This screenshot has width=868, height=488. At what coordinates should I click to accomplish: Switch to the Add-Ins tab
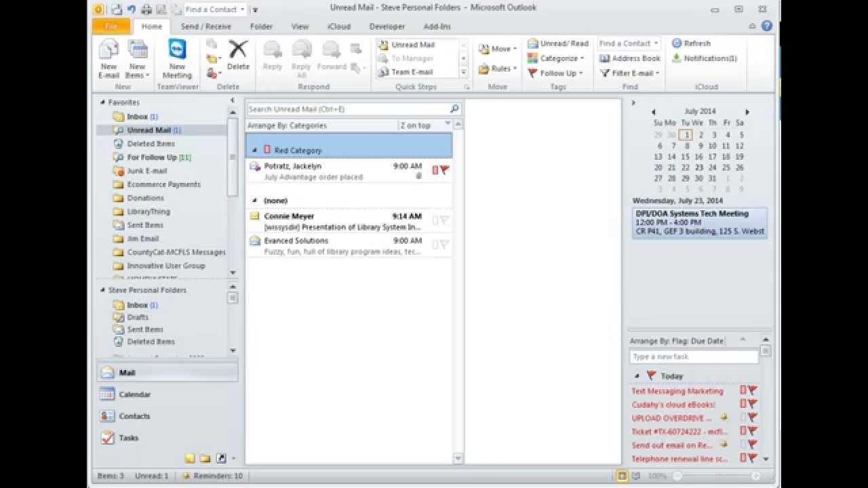437,26
